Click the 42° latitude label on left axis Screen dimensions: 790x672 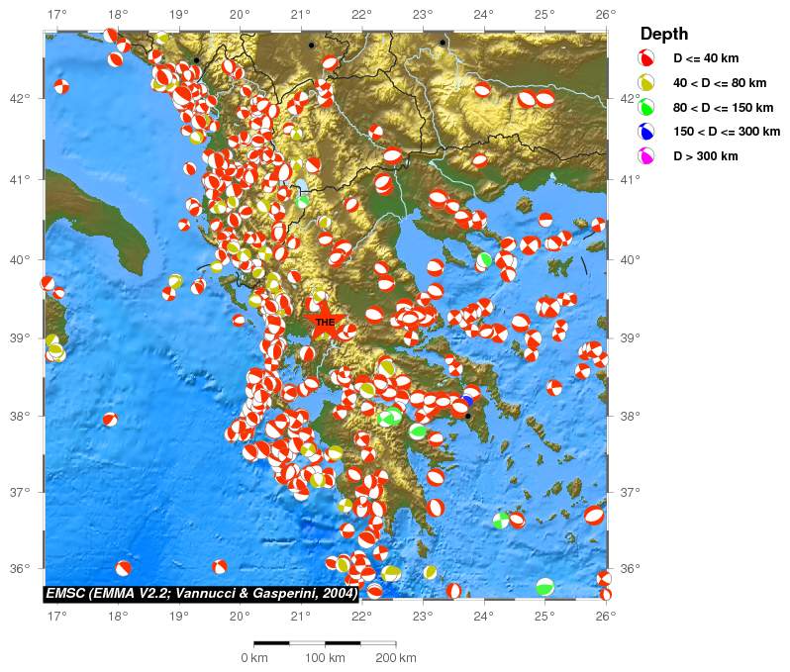pos(20,99)
